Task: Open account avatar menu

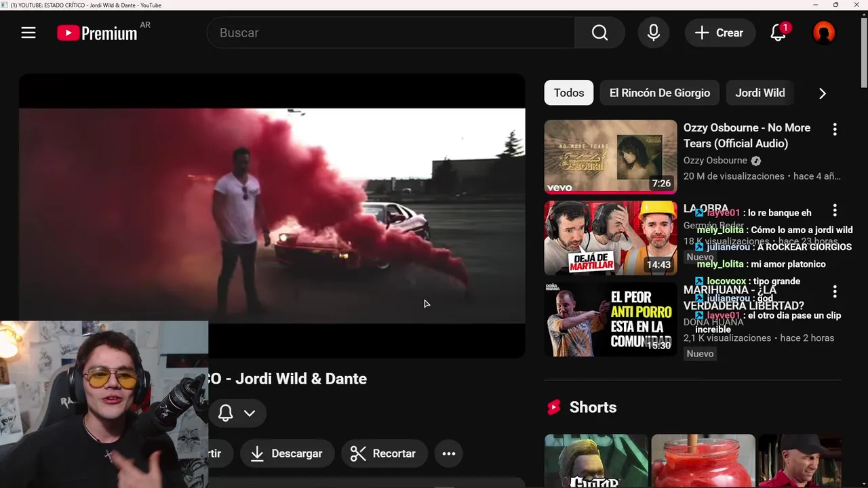Action: click(824, 33)
